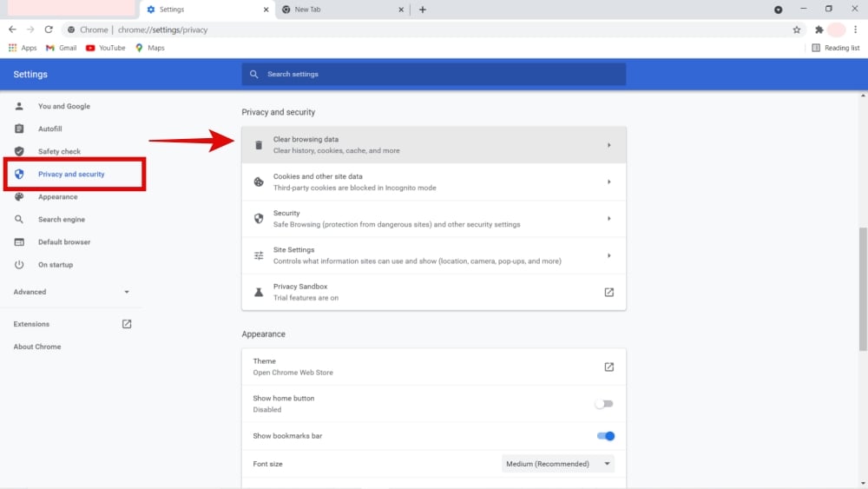Open the YouTube bookmark
868x489 pixels.
105,48
